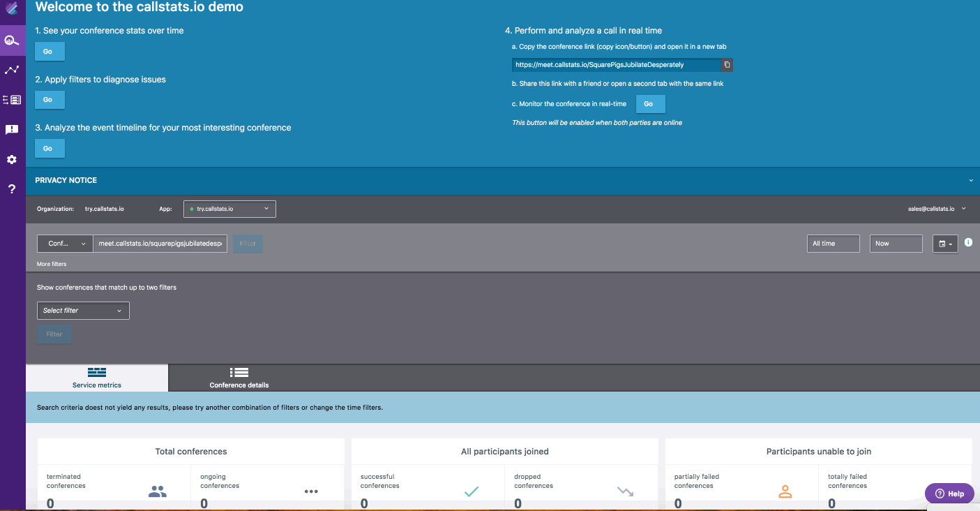980x511 pixels.
Task: Click the info icon beside the calendar picker
Action: click(968, 242)
